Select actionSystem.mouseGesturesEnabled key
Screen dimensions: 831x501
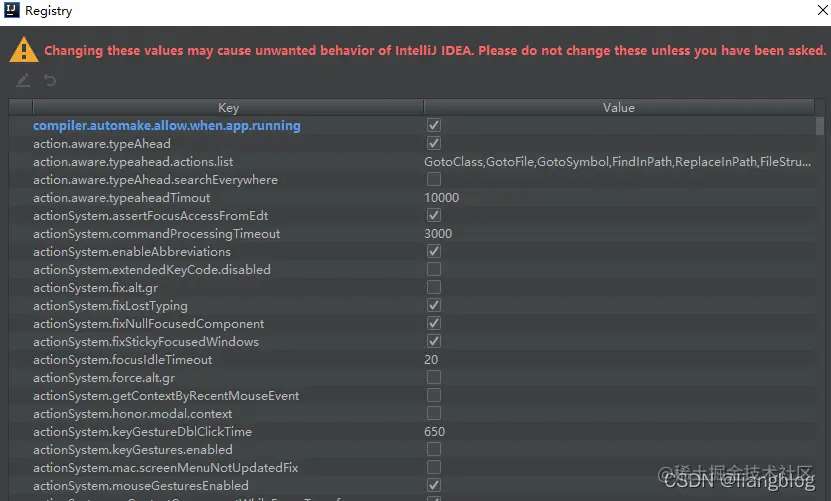(x=140, y=486)
